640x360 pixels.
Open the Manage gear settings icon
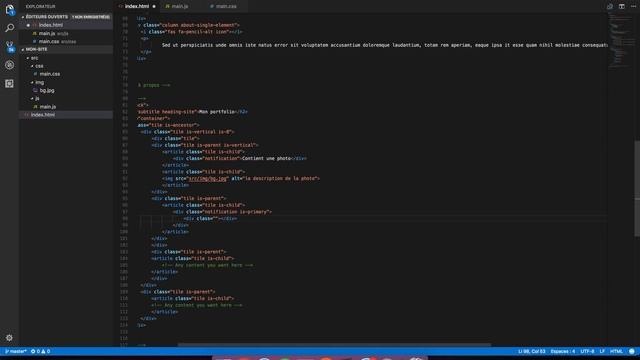tap(9, 338)
